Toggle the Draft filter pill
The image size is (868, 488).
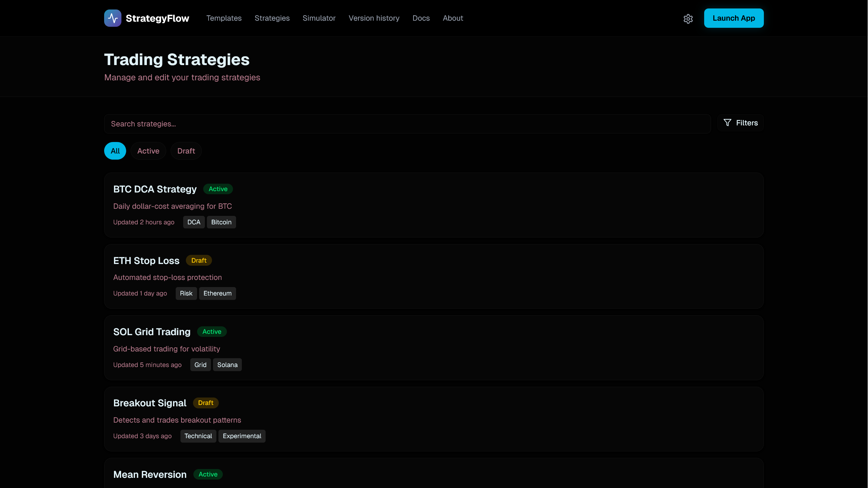(186, 151)
